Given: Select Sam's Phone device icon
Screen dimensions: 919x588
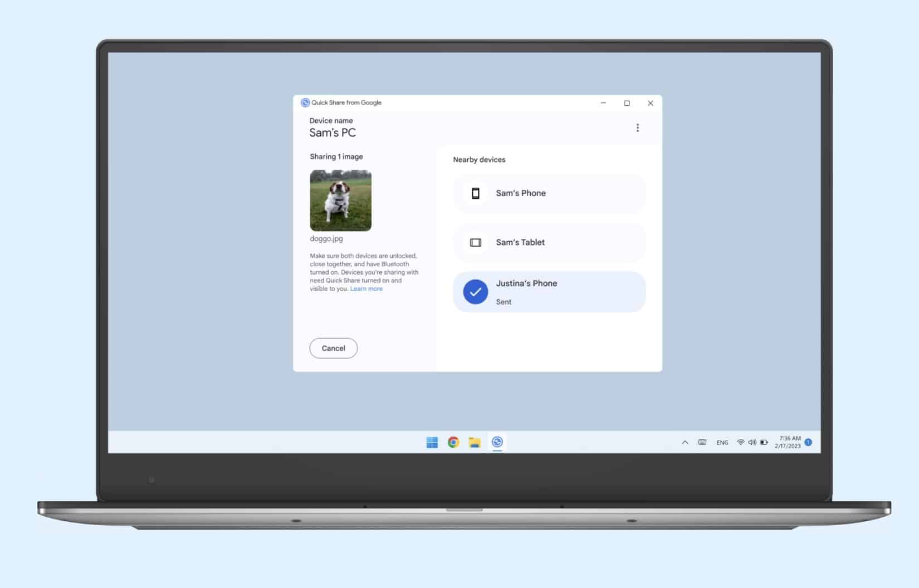Looking at the screenshot, I should pyautogui.click(x=475, y=193).
